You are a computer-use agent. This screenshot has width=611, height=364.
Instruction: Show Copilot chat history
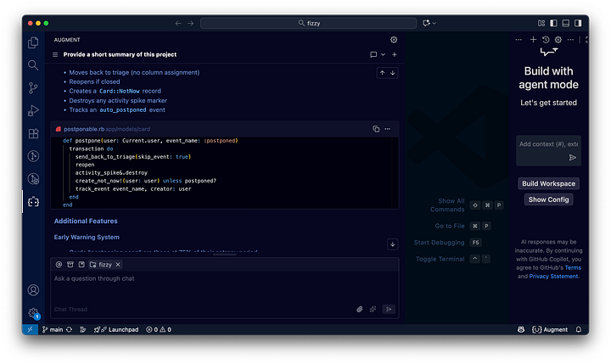point(546,39)
